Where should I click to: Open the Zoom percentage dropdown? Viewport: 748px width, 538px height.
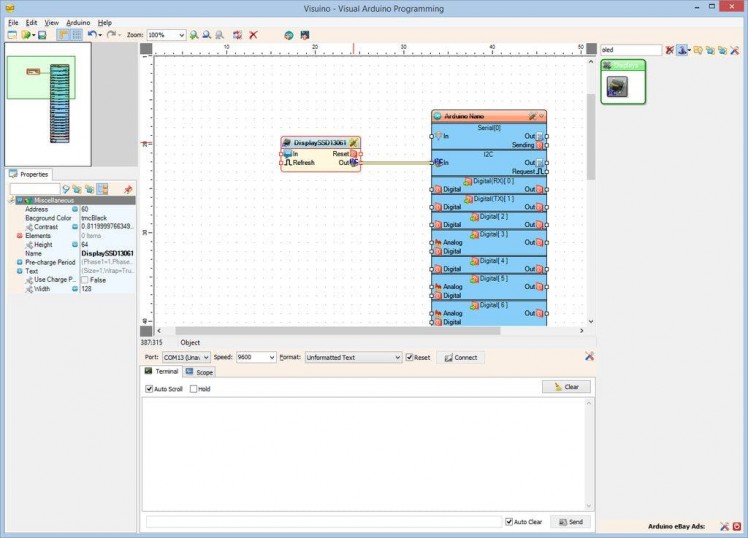[x=181, y=35]
